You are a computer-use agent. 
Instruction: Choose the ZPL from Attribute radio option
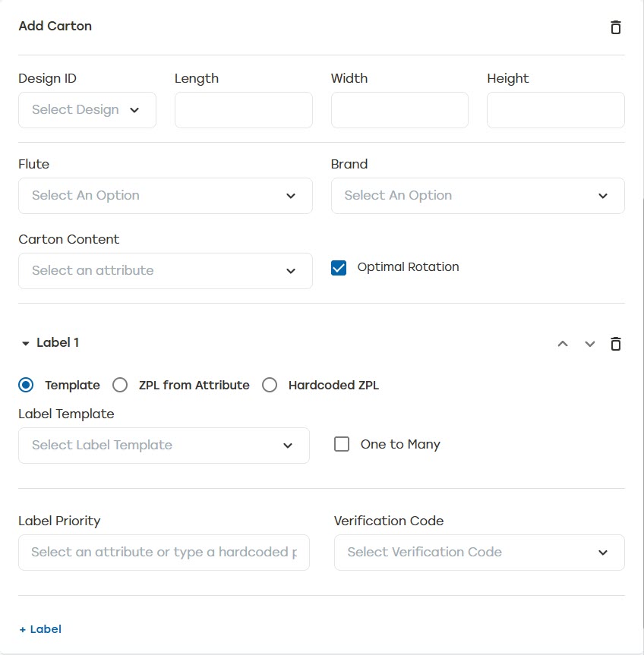120,386
